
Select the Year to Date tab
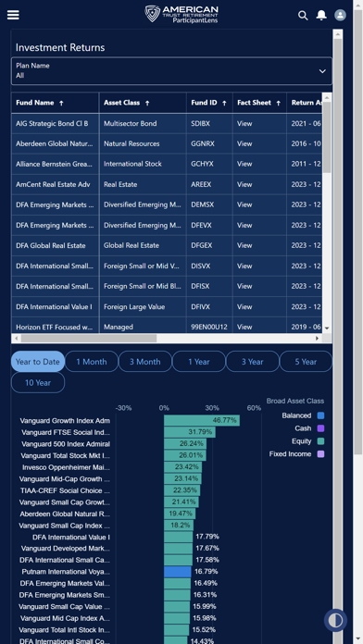38,362
